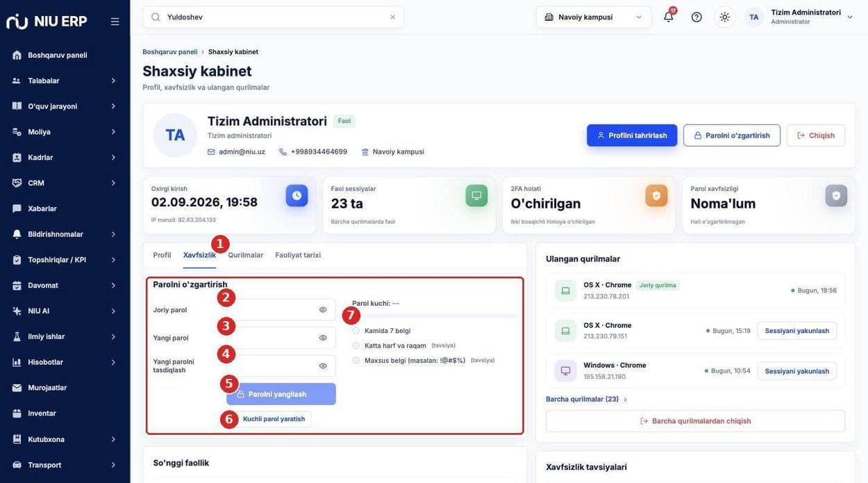Click the Windows · Chrome device icon
The height and width of the screenshot is (483, 868).
click(565, 370)
